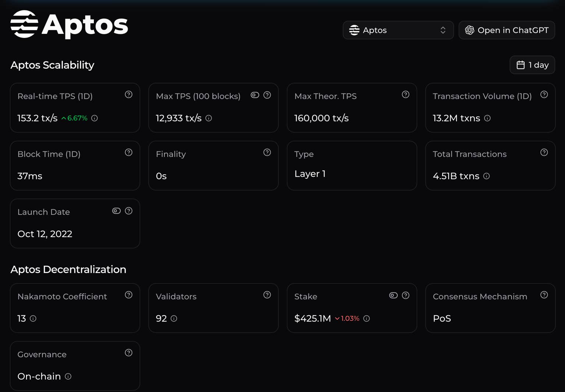The height and width of the screenshot is (392, 565).
Task: Click the Layer 1 type value
Action: [310, 174]
